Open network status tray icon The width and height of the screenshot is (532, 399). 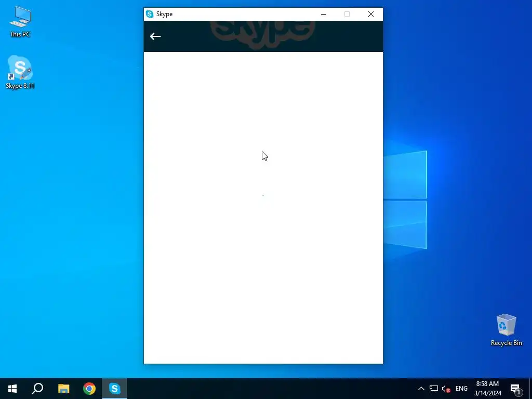pos(434,389)
